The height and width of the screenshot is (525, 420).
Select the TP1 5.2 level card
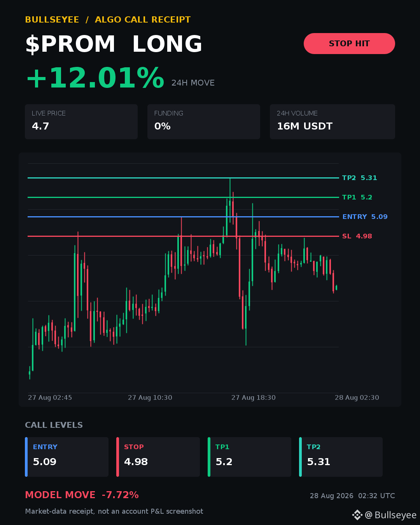tap(249, 457)
